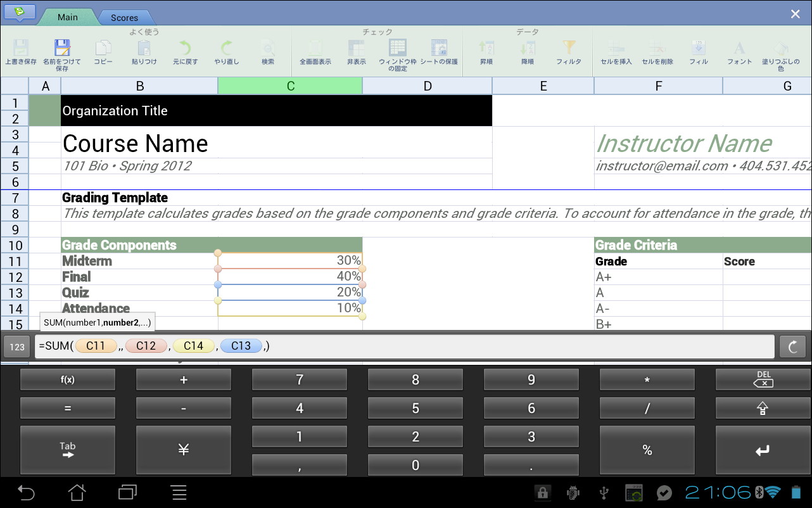Select column header F
This screenshot has height=508, width=812.
pos(659,86)
